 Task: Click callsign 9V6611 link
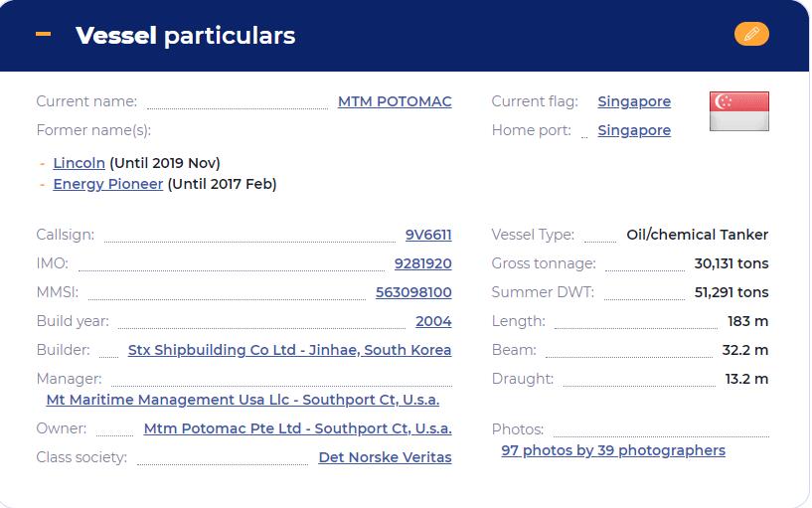[x=428, y=235]
